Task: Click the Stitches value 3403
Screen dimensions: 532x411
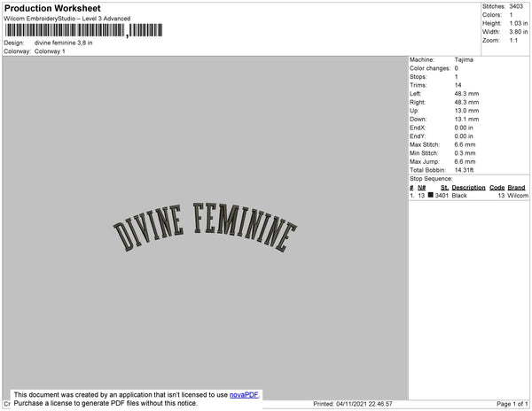Action: (516, 6)
